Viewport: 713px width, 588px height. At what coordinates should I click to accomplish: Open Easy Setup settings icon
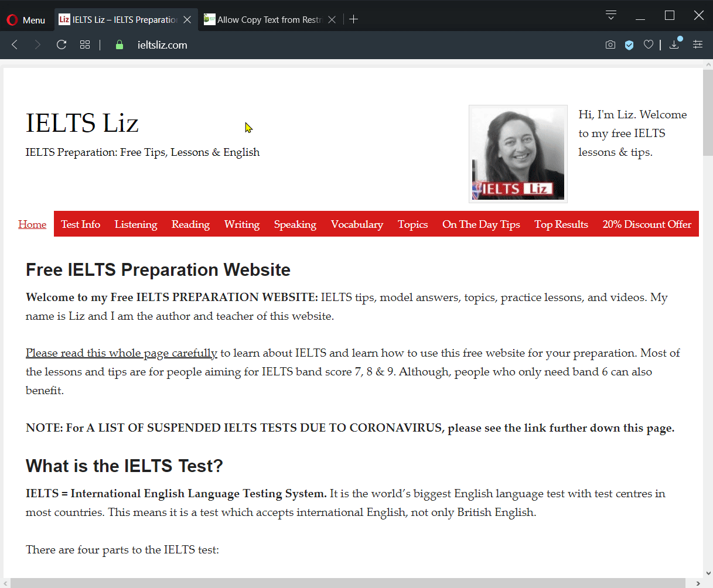coord(698,45)
